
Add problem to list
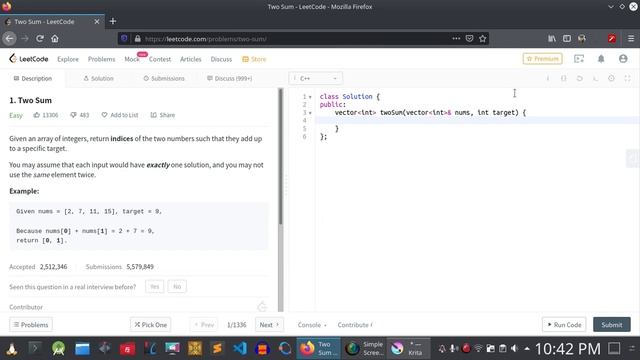120,115
